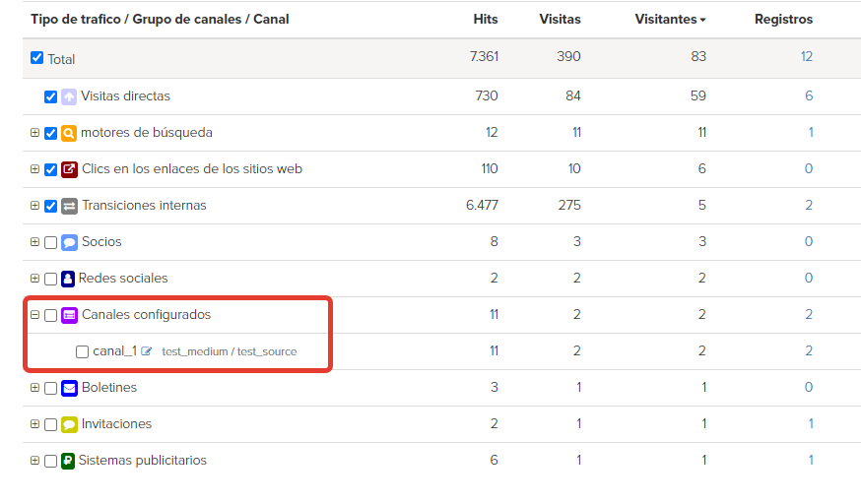The image size is (861, 504).
Task: Collapse the Canales configurados group
Action: [34, 315]
